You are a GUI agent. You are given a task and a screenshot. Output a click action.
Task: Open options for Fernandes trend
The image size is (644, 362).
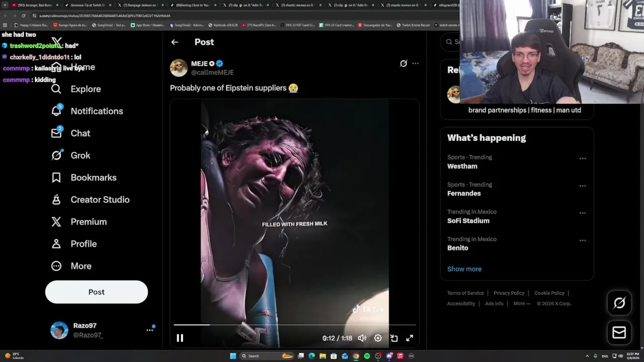583,186
